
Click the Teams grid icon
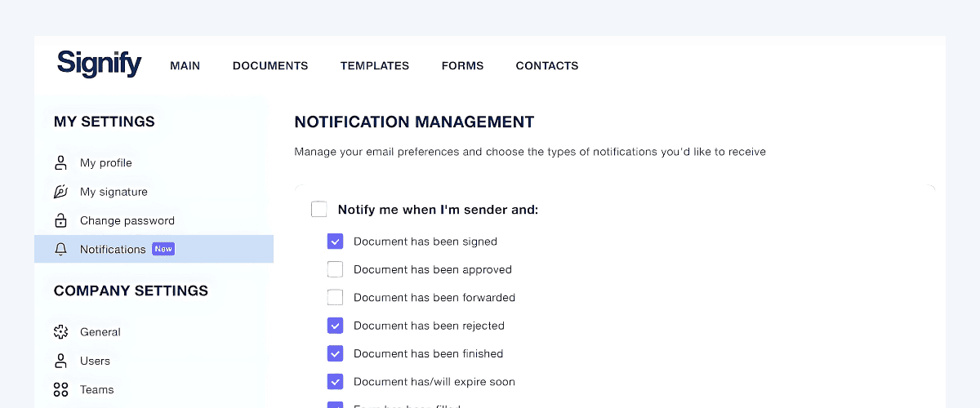click(60, 389)
